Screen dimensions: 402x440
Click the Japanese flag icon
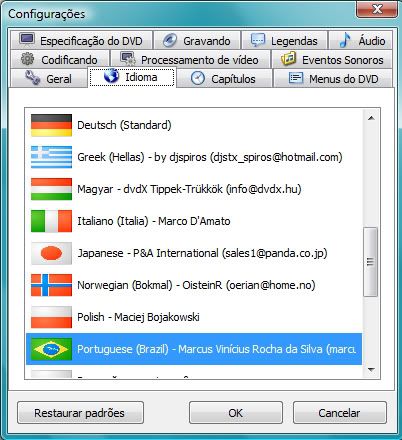tap(51, 253)
